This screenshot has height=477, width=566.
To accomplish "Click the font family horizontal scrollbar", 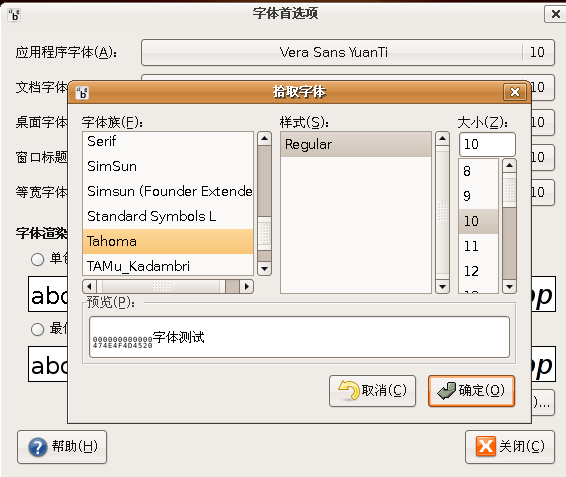I will point(168,287).
